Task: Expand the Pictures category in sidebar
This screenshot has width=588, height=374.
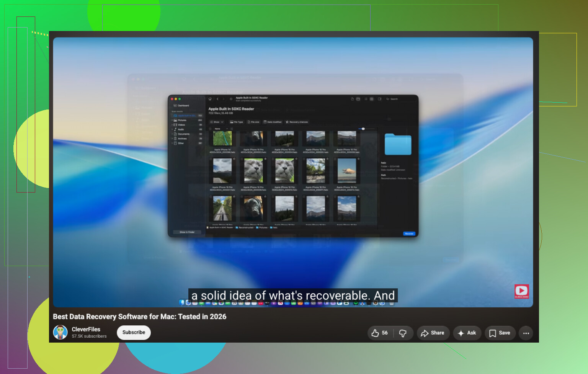Action: (x=172, y=120)
